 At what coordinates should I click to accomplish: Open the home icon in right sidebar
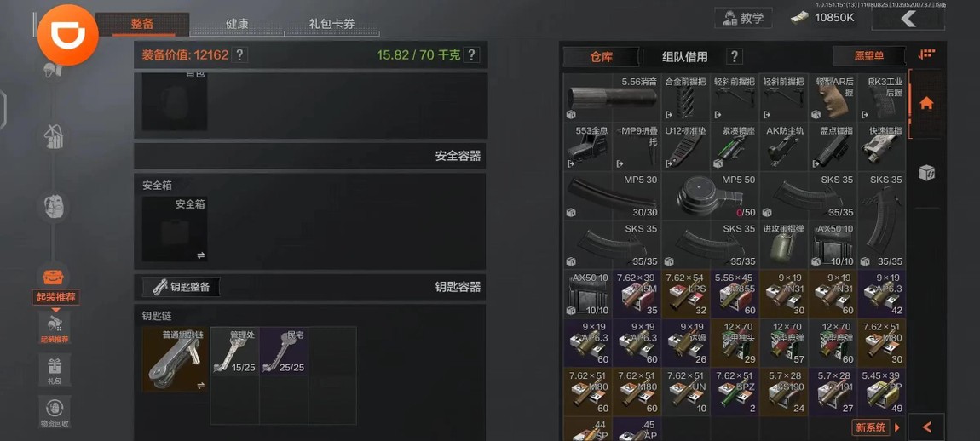point(926,104)
